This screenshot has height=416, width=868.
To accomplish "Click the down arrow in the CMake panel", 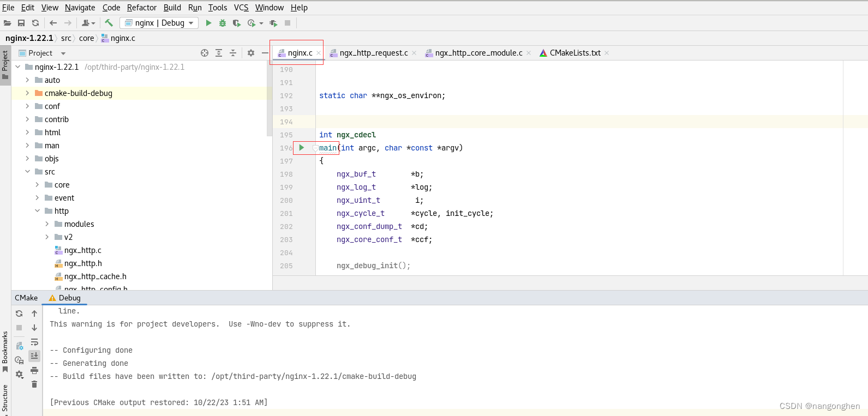I will coord(34,328).
